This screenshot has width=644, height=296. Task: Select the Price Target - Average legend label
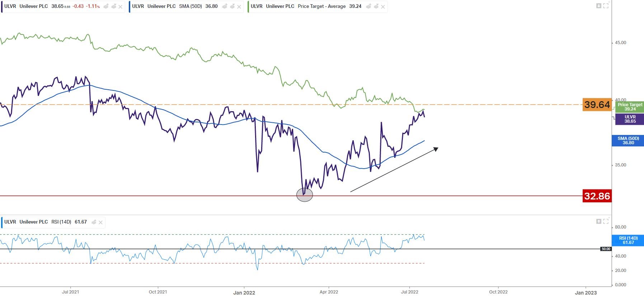tap(322, 6)
